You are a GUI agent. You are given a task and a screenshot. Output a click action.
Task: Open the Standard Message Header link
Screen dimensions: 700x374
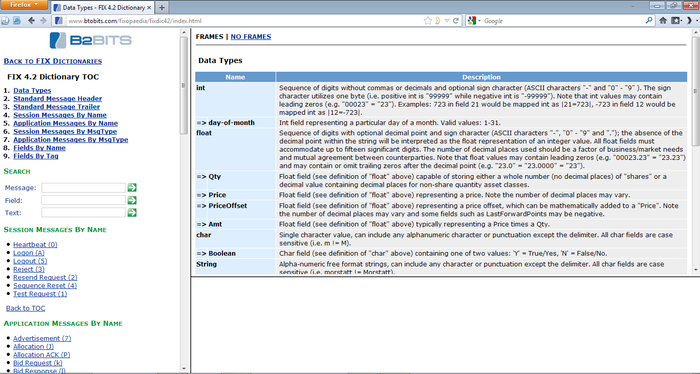pyautogui.click(x=58, y=99)
